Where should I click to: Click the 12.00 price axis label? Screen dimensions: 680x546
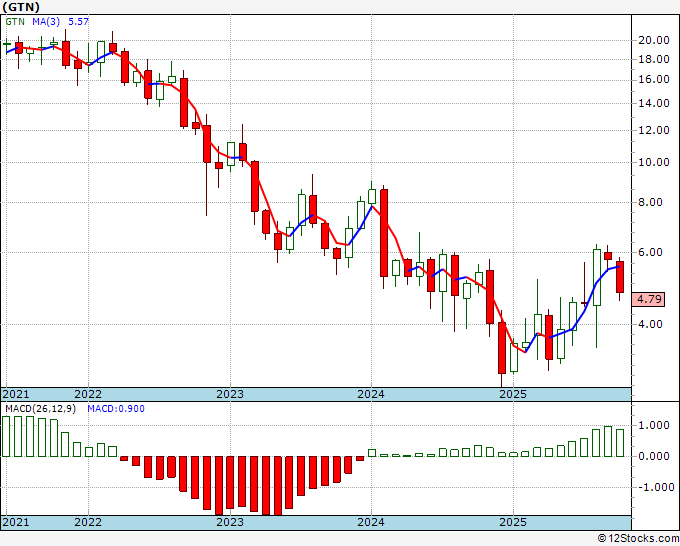point(654,130)
